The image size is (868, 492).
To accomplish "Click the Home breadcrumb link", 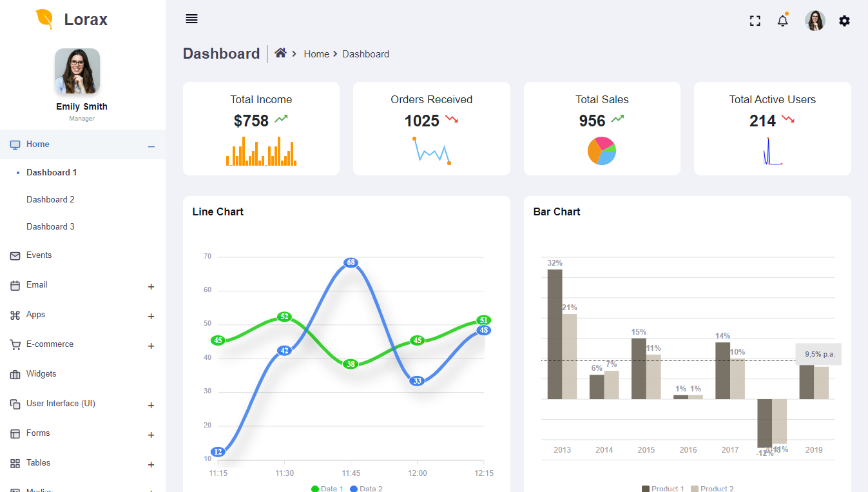I will 316,54.
